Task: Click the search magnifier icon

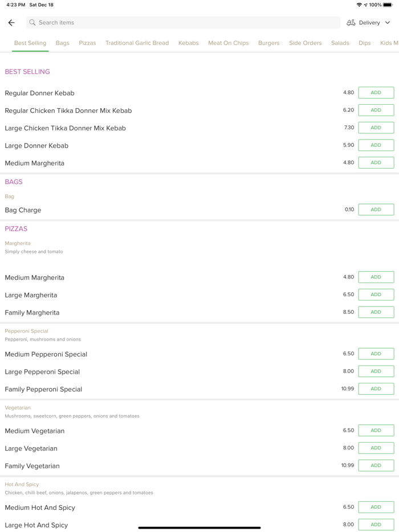Action: pyautogui.click(x=32, y=23)
